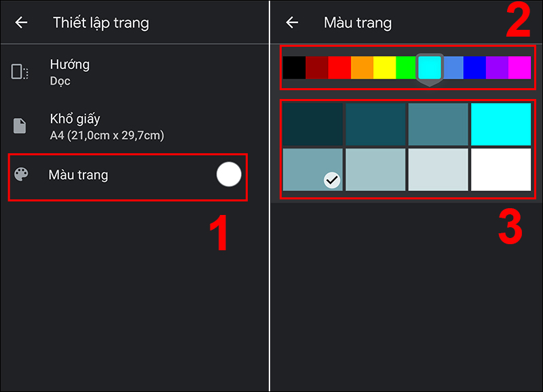Select the pure white page color swatch

(501, 168)
